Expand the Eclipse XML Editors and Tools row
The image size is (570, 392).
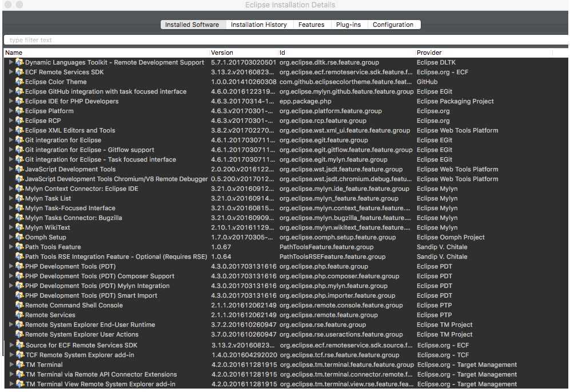coord(11,130)
